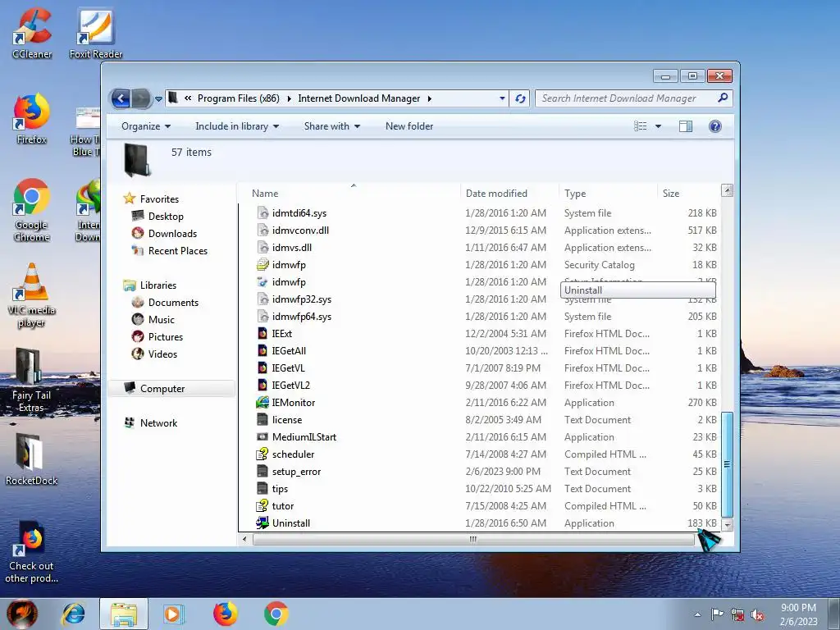Click the search magnifier icon
Image resolution: width=840 pixels, height=630 pixels.
point(722,98)
